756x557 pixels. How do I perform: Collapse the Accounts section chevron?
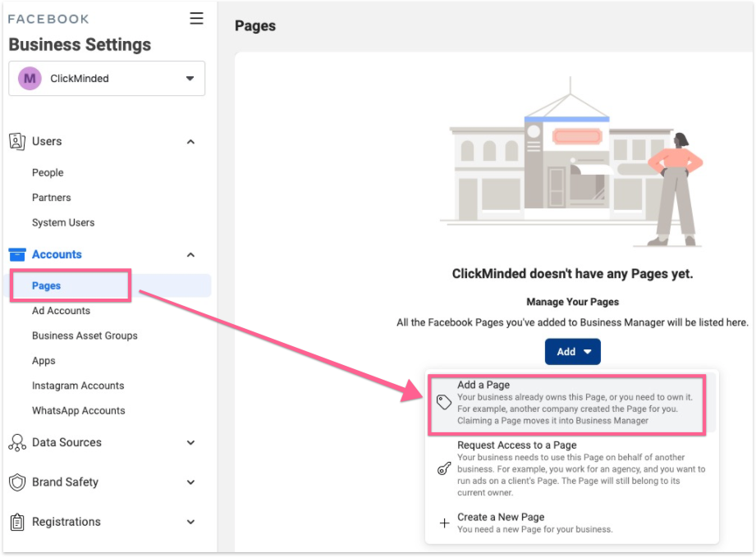pos(190,255)
